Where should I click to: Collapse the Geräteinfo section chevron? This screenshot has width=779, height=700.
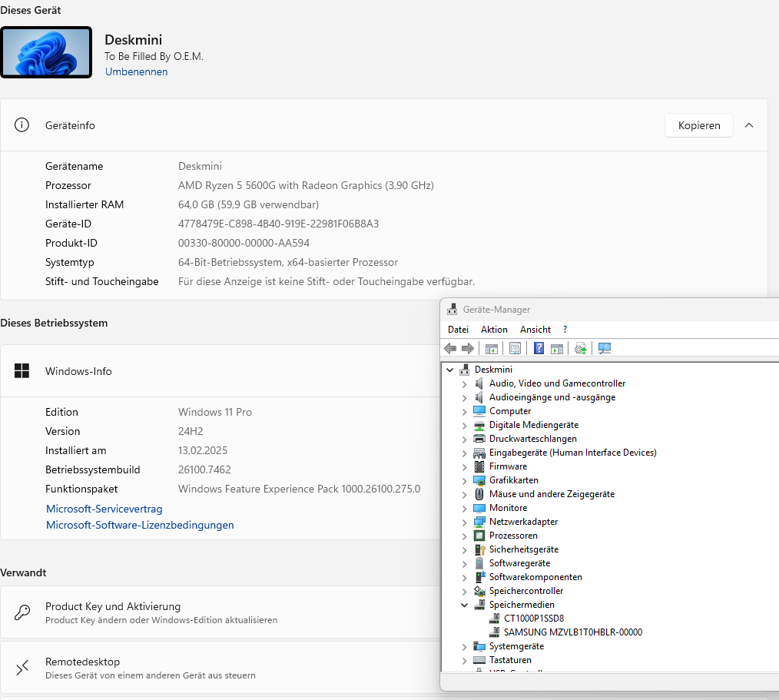pos(749,125)
